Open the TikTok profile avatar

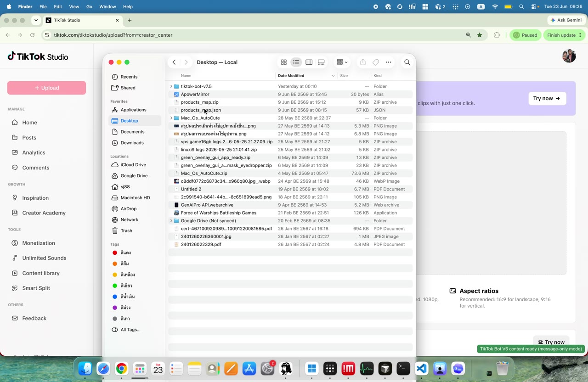pyautogui.click(x=569, y=56)
